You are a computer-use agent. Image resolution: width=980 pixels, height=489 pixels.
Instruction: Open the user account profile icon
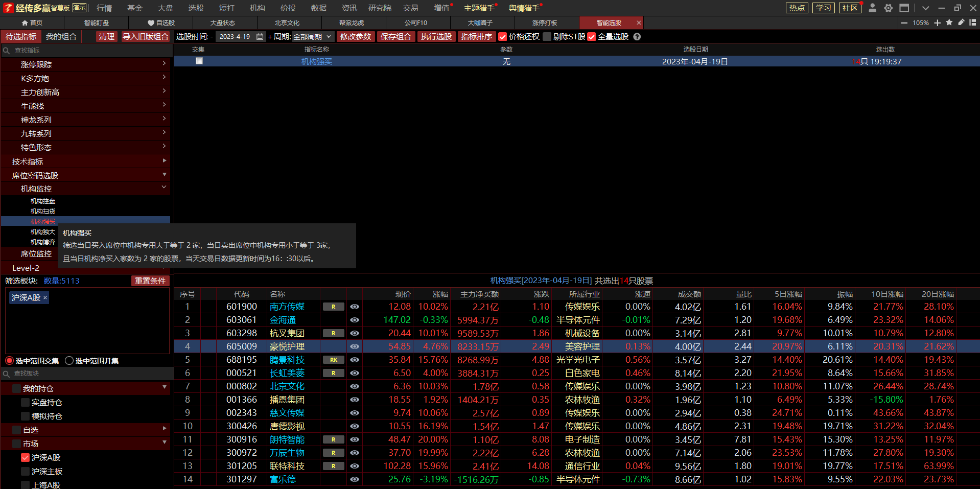(873, 8)
